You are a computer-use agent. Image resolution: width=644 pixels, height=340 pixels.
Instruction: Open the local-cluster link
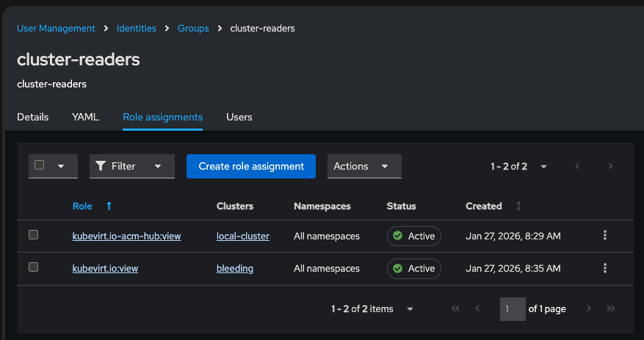tap(243, 236)
